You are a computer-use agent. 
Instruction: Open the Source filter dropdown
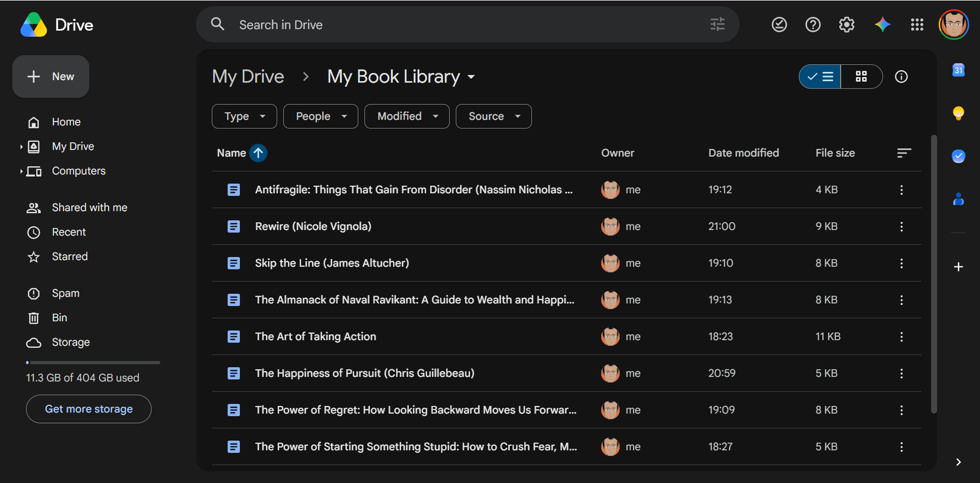point(494,116)
